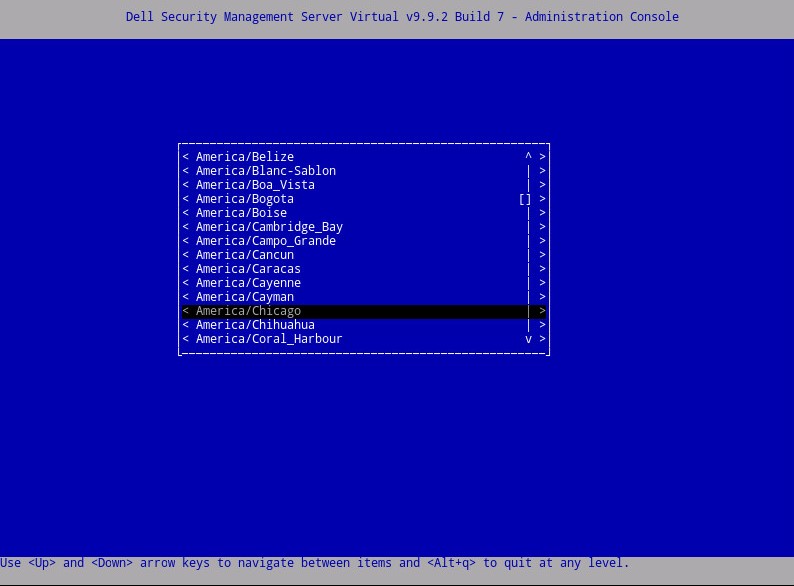
Task: Click the right bracket on America/Boise row
Action: (x=542, y=213)
